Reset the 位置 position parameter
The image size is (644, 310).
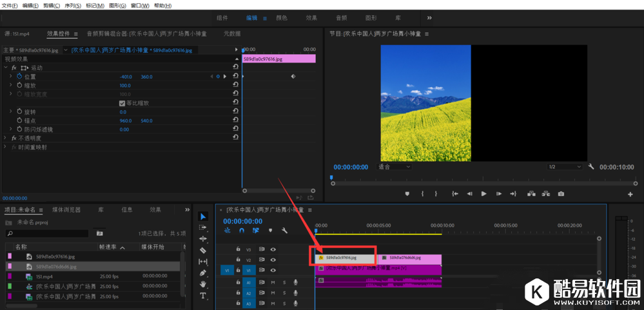pyautogui.click(x=235, y=76)
